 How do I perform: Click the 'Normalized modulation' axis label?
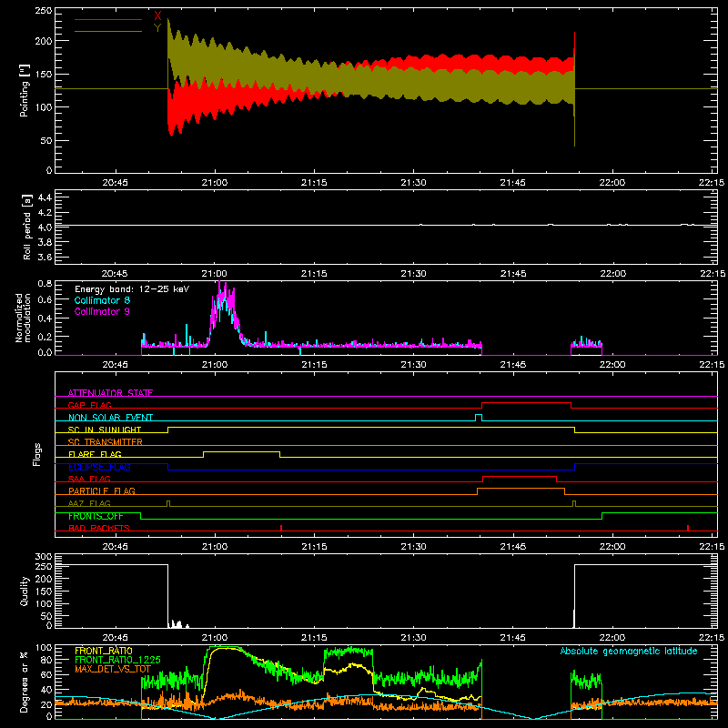23,318
